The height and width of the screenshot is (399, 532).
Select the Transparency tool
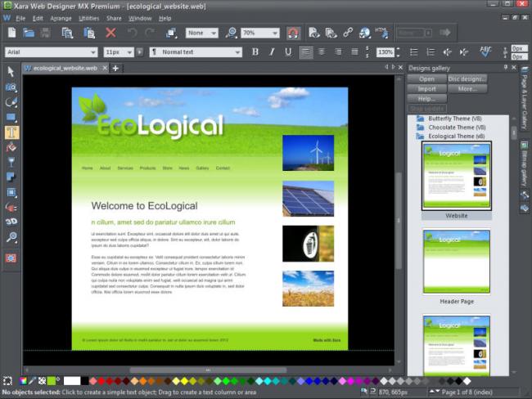11,162
